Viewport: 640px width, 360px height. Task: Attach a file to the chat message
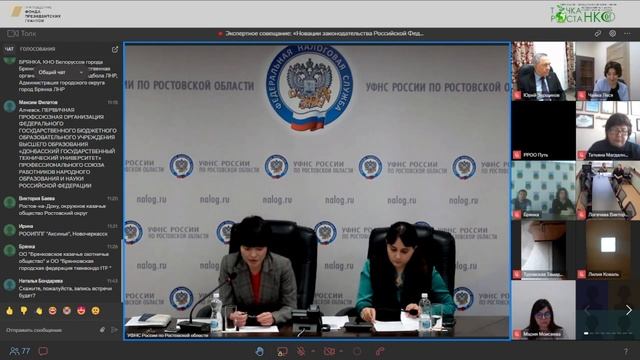pyautogui.click(x=102, y=330)
